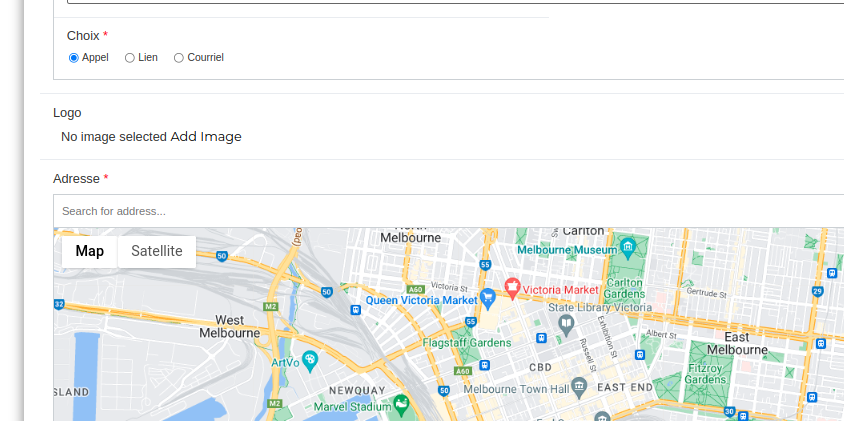Click the NEWQUAY district label
The height and width of the screenshot is (421, 844).
357,390
